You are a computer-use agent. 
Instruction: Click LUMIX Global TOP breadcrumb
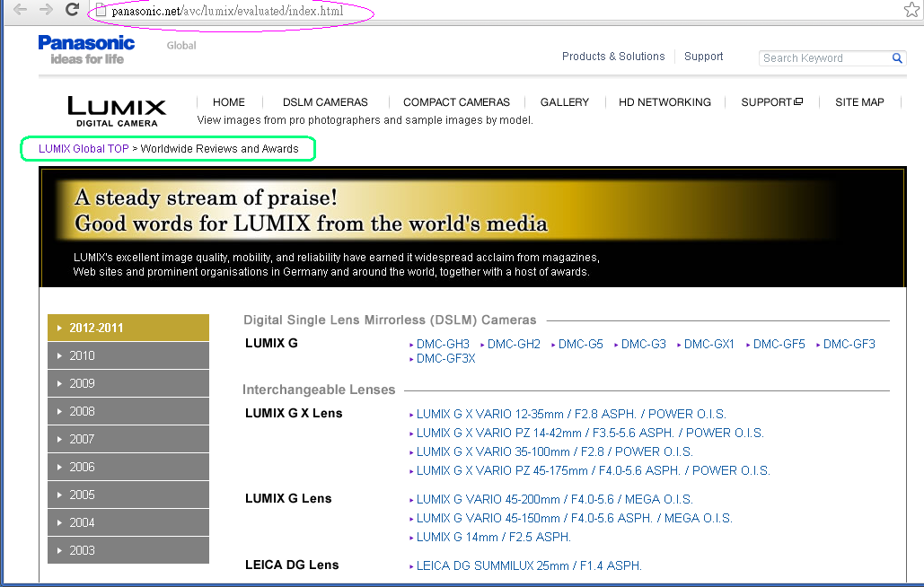pyautogui.click(x=84, y=148)
